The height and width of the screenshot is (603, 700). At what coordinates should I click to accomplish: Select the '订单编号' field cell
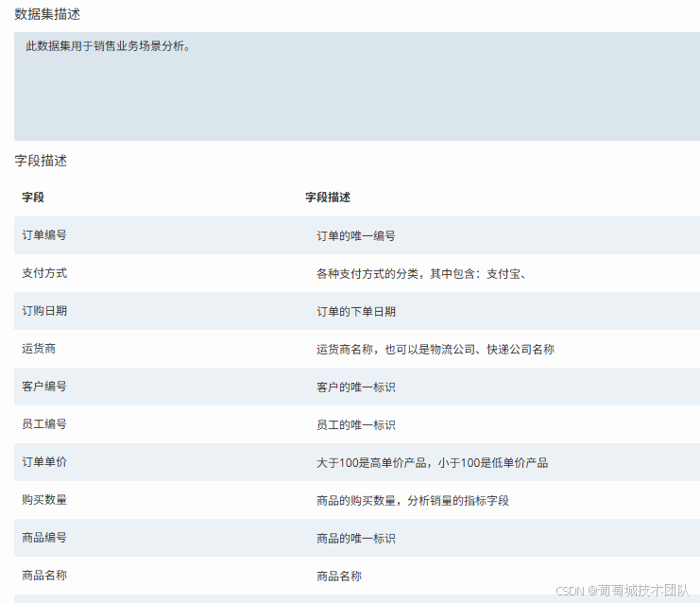click(44, 235)
